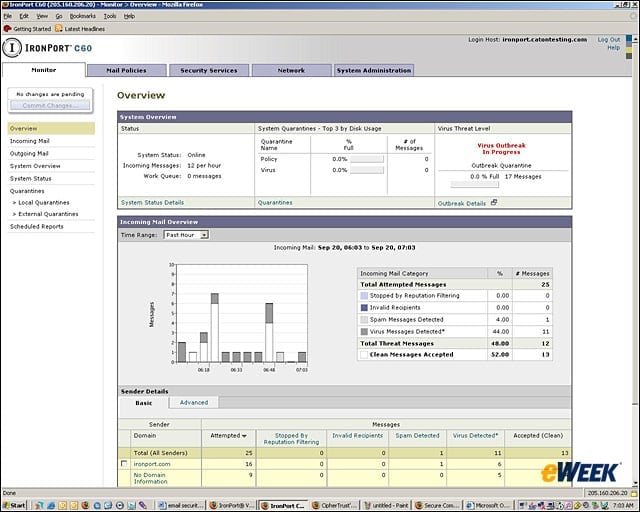This screenshot has height=512, width=640.
Task: Click the Invalid Recipients legend color swatch
Action: pyautogui.click(x=364, y=307)
